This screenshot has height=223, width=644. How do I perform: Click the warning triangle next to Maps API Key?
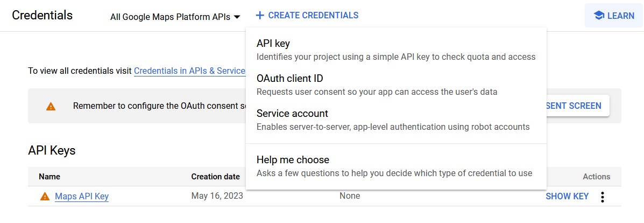point(45,197)
